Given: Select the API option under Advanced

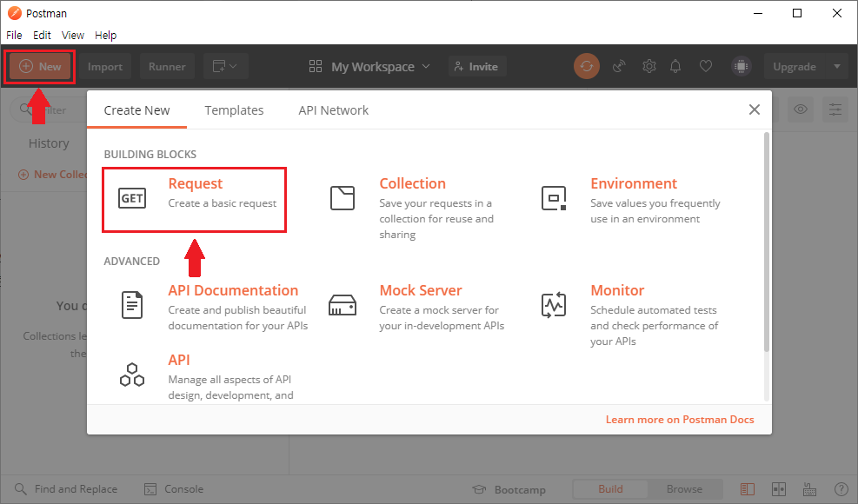Looking at the screenshot, I should click(x=179, y=360).
